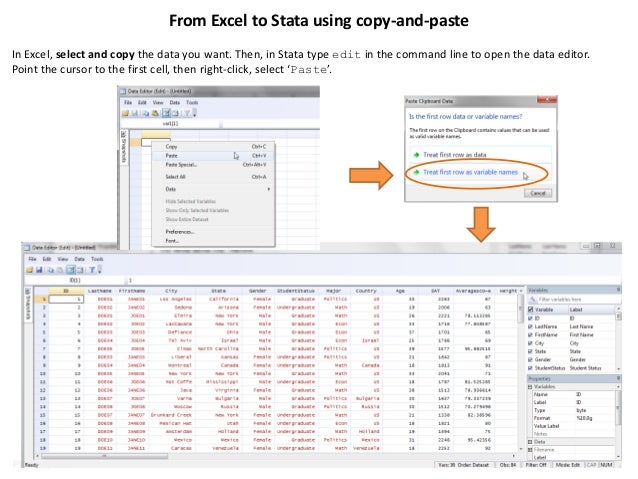Click 'Treat first row as data' option
The height and width of the screenshot is (479, 638).
pyautogui.click(x=480, y=155)
